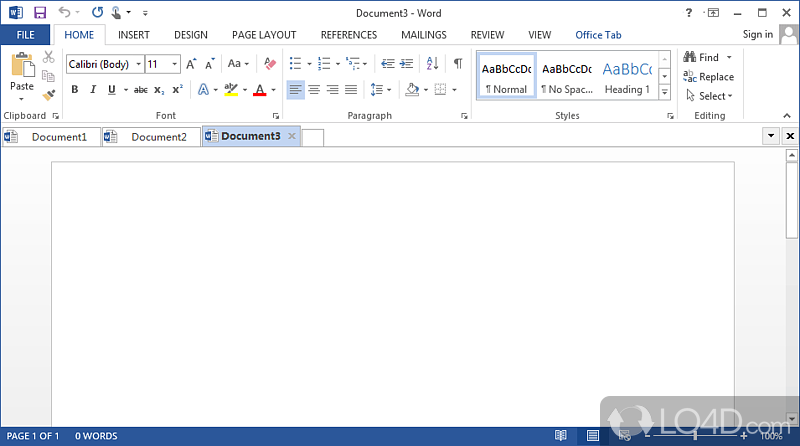
Task: Apply the red font color
Action: pyautogui.click(x=260, y=90)
